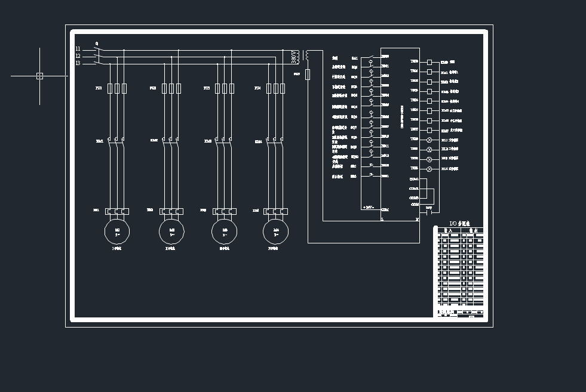Select the KM4 contactor label
Viewport: 586px width, 392px height.
point(258,142)
